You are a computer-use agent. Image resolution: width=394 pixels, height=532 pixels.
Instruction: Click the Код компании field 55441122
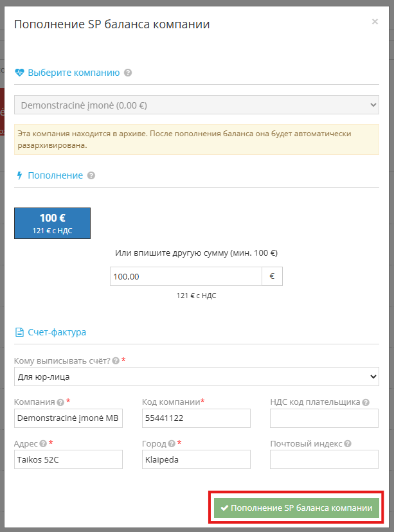[x=196, y=418]
